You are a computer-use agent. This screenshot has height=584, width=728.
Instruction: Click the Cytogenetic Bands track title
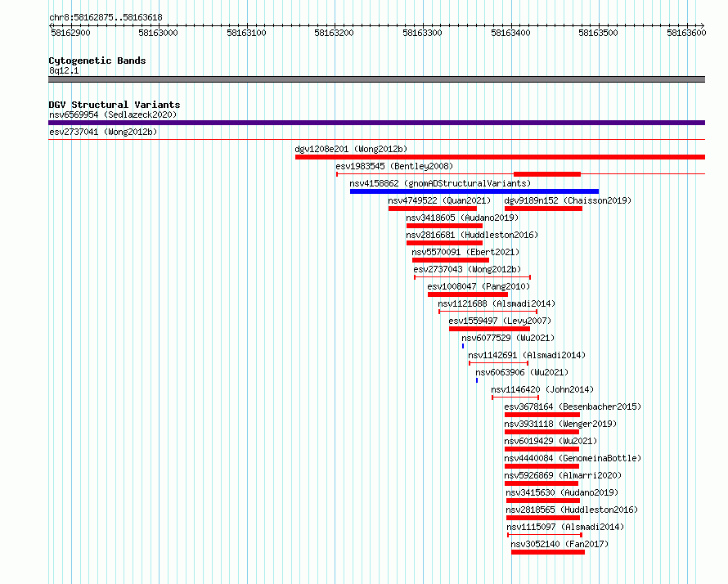97,61
